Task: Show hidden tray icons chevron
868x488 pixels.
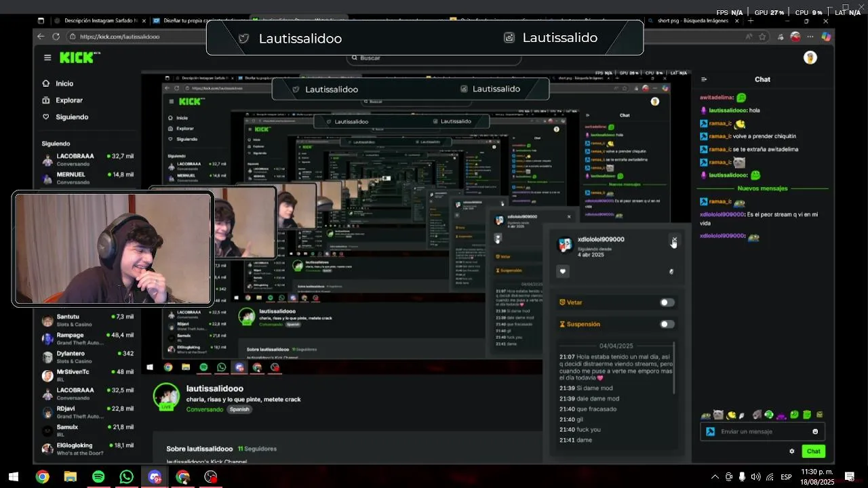Action: [x=715, y=476]
